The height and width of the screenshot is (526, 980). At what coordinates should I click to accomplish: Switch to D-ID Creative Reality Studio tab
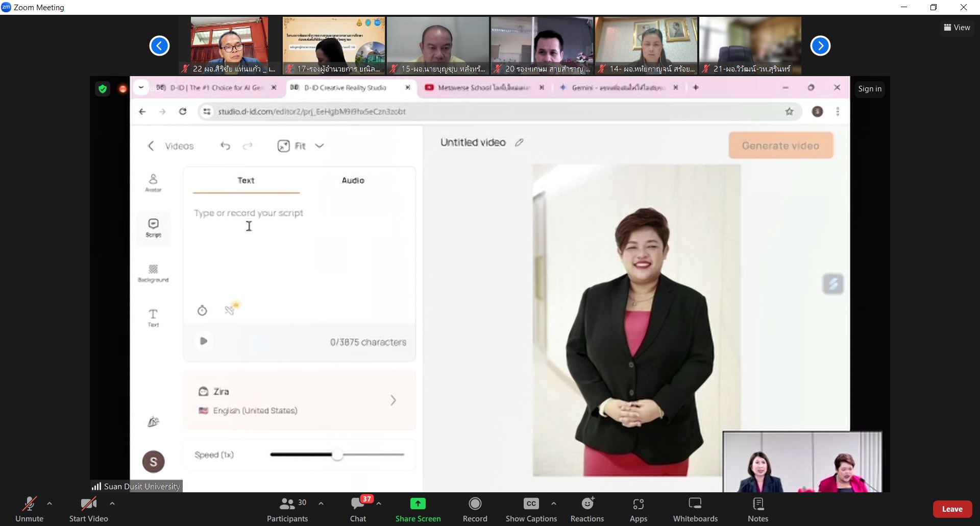coord(350,88)
